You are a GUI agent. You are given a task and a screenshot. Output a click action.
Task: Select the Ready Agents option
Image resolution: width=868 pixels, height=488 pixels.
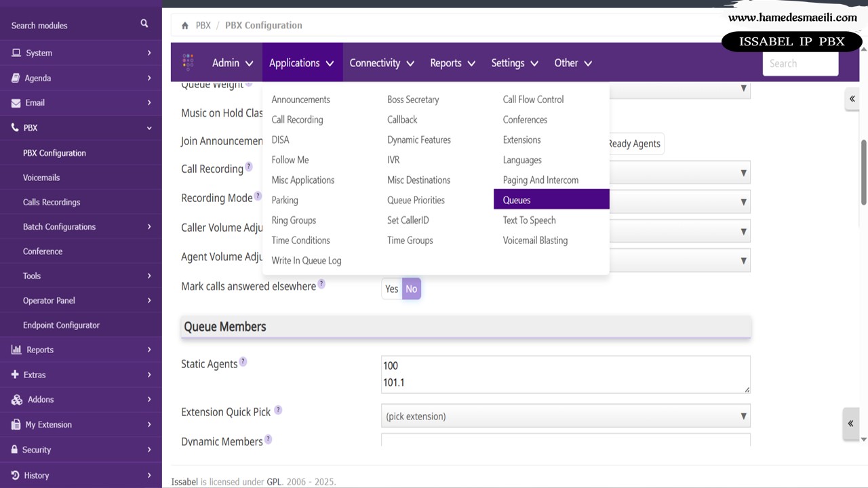click(633, 144)
